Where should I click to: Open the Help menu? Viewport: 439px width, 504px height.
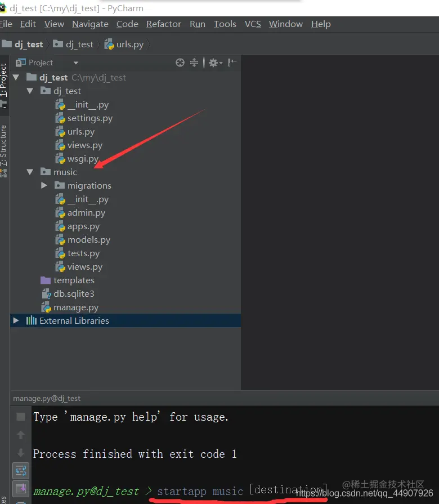click(x=321, y=24)
